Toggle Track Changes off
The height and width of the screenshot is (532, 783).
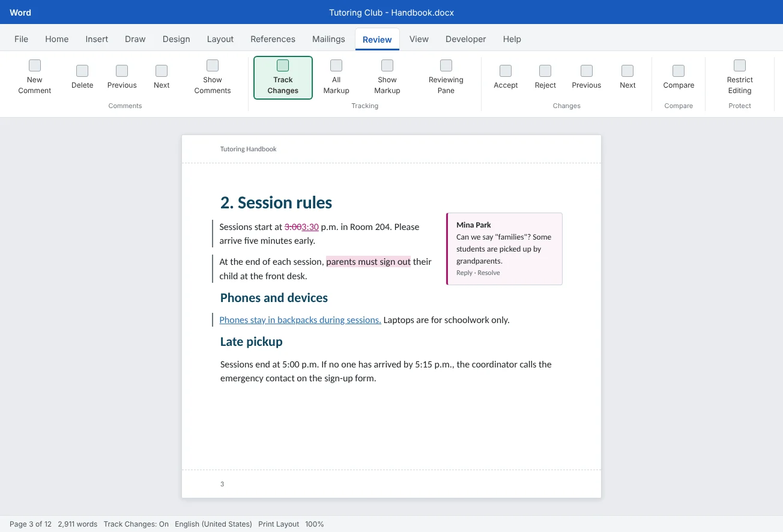pyautogui.click(x=283, y=77)
